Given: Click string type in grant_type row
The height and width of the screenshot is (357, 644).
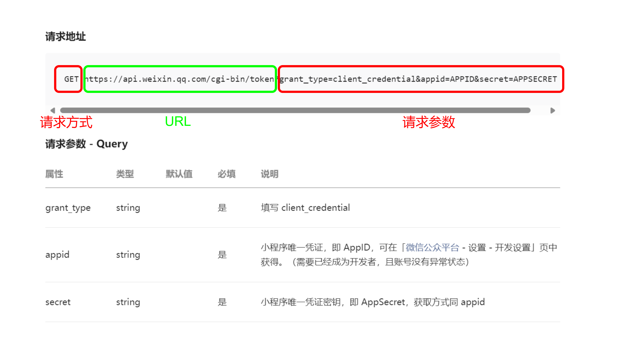Looking at the screenshot, I should pos(128,208).
